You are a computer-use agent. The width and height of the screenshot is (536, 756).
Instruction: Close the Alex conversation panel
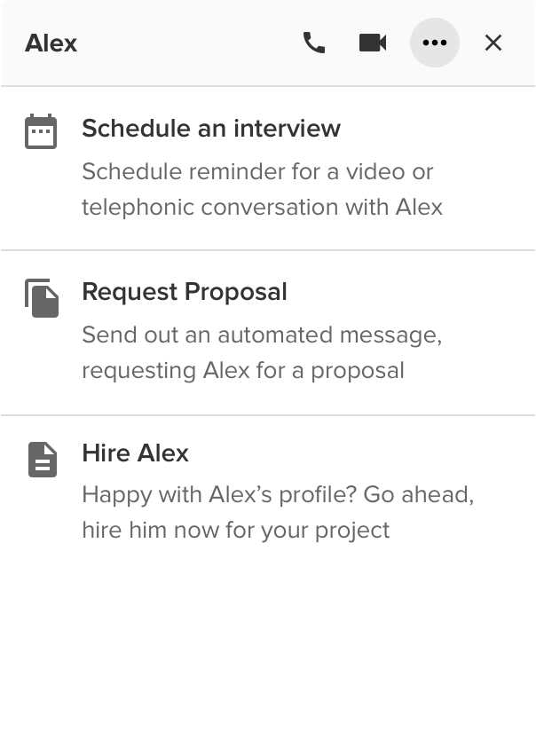coord(493,43)
